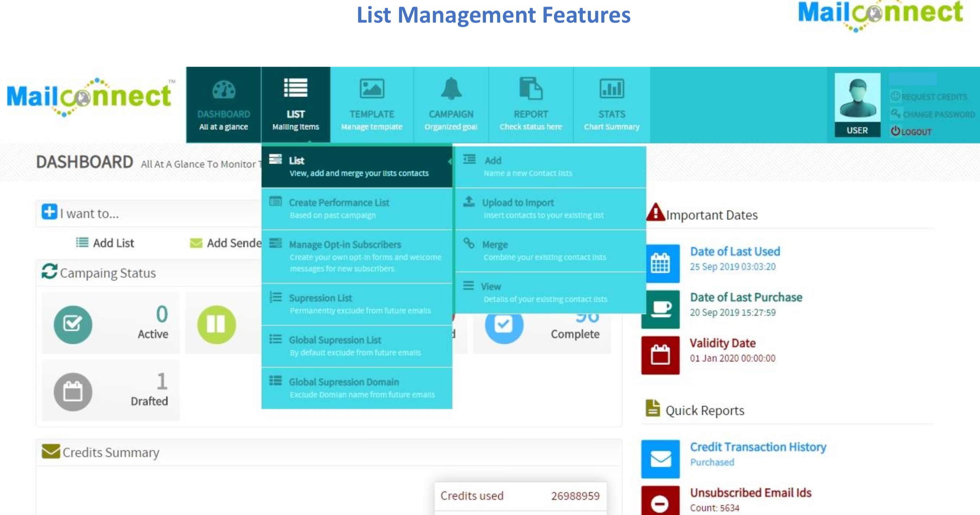Click the Validity Date link
980x515 pixels.
click(723, 343)
